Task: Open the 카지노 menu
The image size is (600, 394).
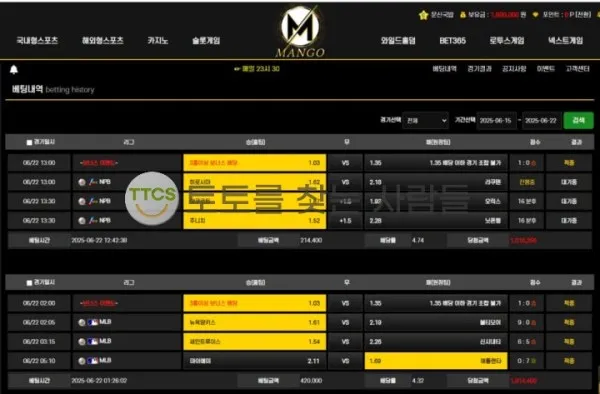Action: tap(158, 40)
